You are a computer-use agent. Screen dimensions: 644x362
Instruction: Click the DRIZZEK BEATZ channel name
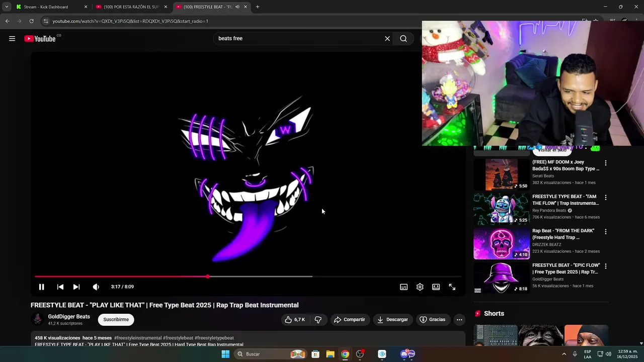(x=547, y=245)
